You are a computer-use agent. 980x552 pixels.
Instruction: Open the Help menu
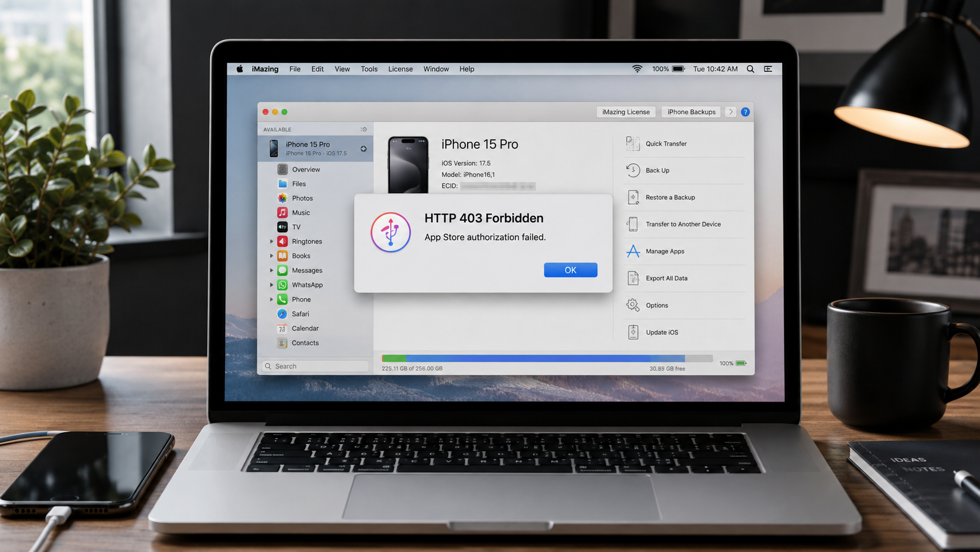click(x=467, y=69)
